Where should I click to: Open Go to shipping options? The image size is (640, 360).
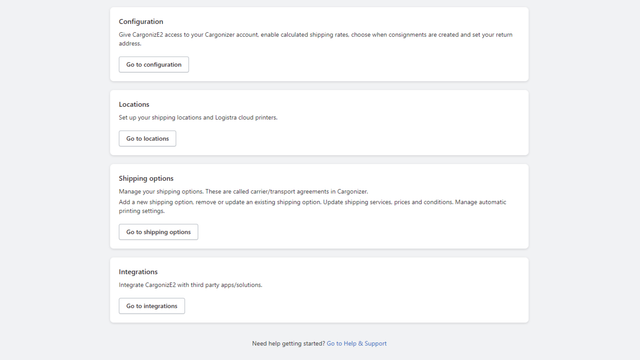pos(158,232)
